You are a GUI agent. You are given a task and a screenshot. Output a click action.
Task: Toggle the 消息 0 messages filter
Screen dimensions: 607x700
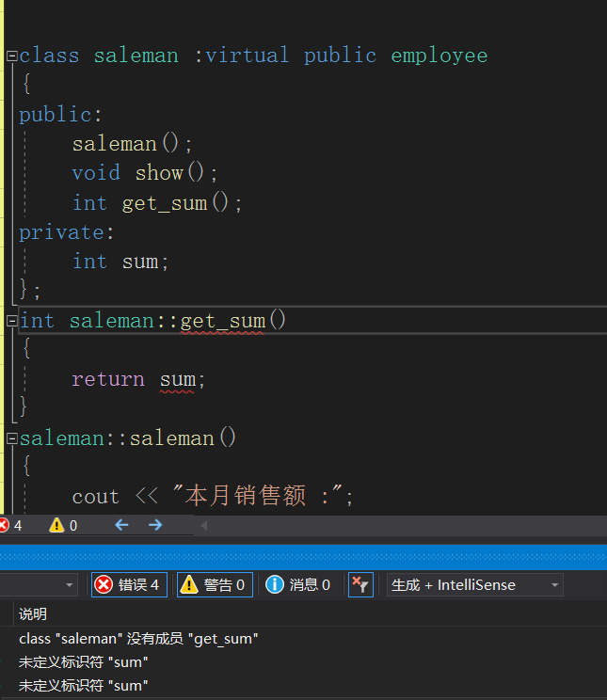(298, 584)
